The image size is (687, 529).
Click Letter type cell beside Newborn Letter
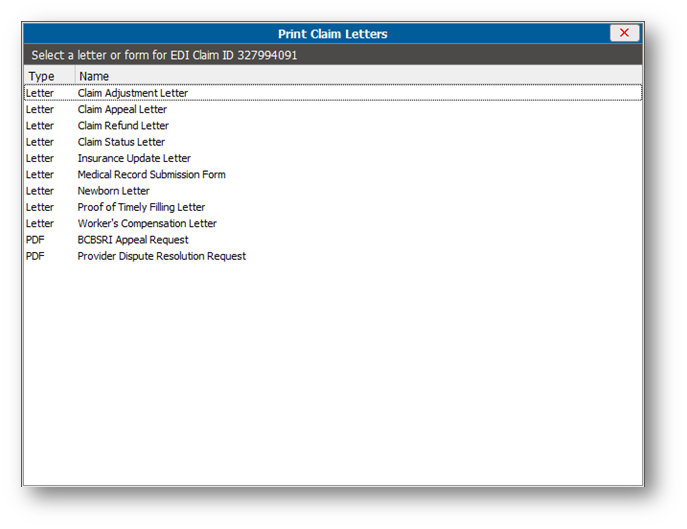click(40, 191)
